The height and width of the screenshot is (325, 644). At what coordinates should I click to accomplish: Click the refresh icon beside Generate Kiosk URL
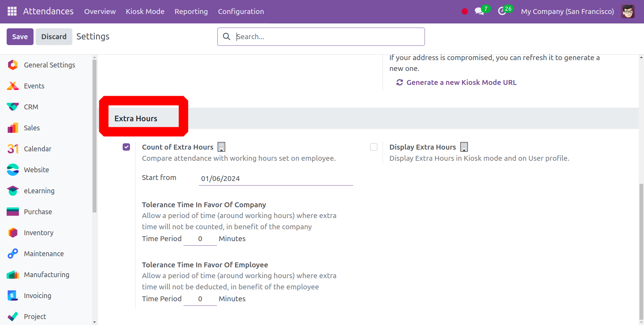point(399,82)
